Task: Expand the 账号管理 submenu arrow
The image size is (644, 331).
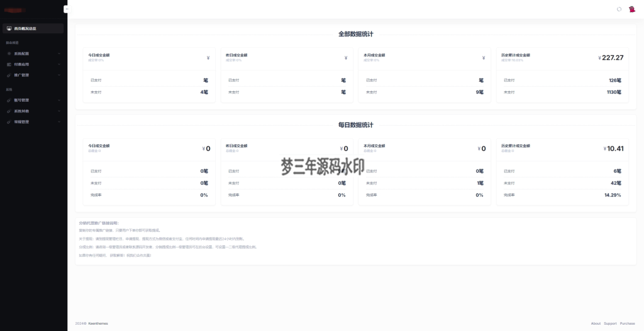Action: click(x=59, y=100)
